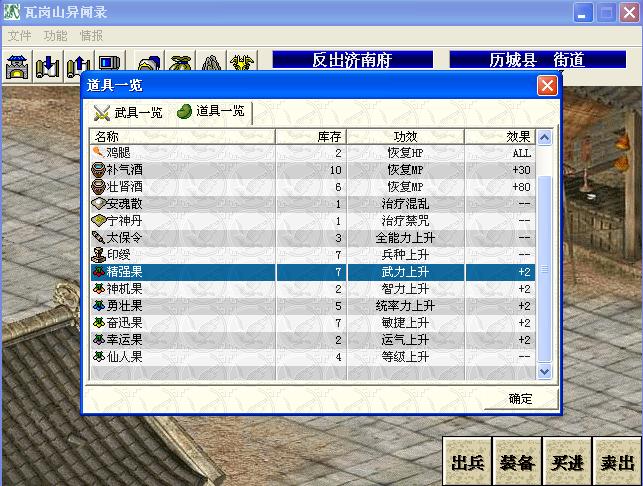Click the item list scrollbar thumb
This screenshot has width=643, height=486.
tap(545, 269)
